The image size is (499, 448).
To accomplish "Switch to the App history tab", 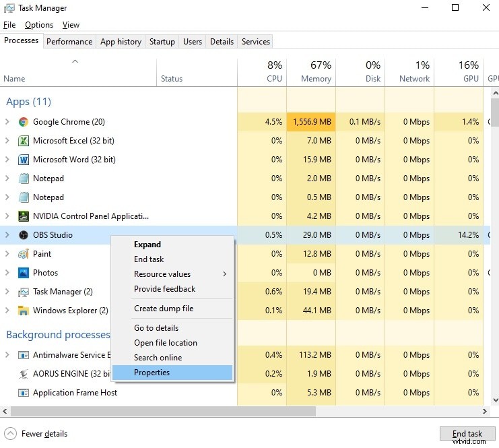I will pyautogui.click(x=121, y=42).
